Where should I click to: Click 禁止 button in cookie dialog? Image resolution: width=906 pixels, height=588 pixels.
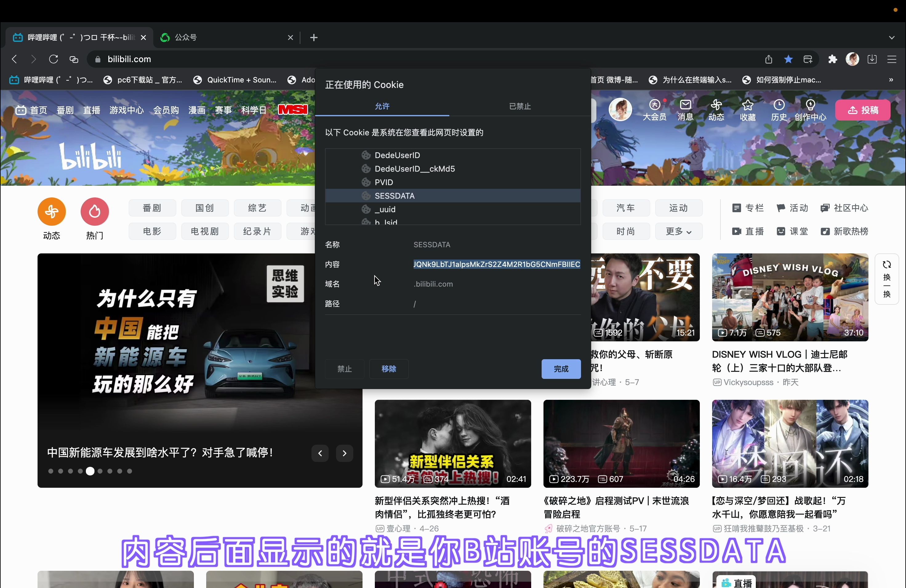344,369
